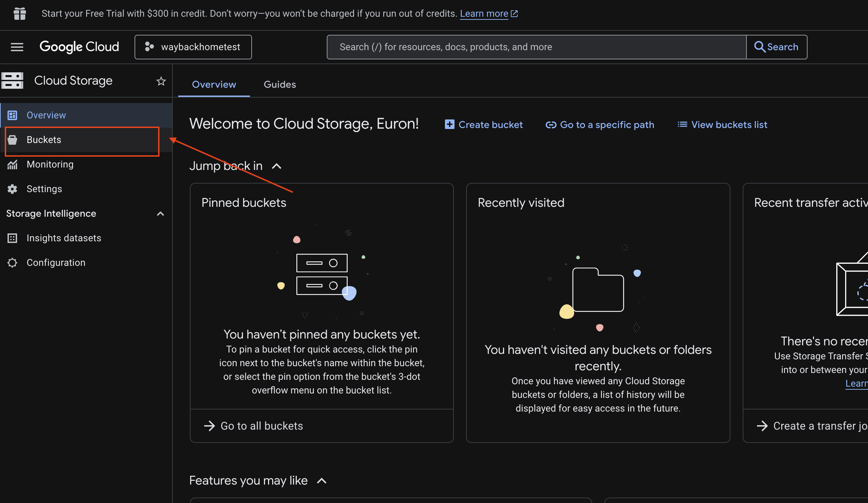Click the gift icon in trial banner
868x503 pixels.
[x=19, y=14]
